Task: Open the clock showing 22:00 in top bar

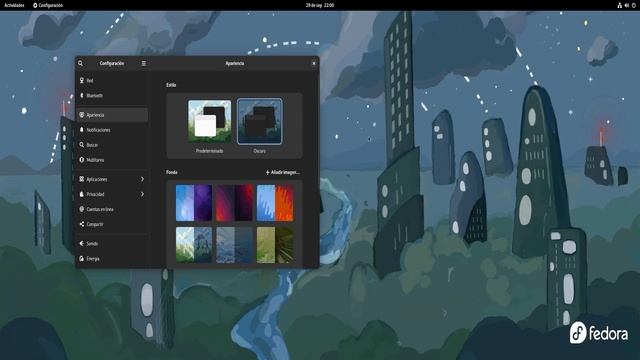Action: point(320,5)
